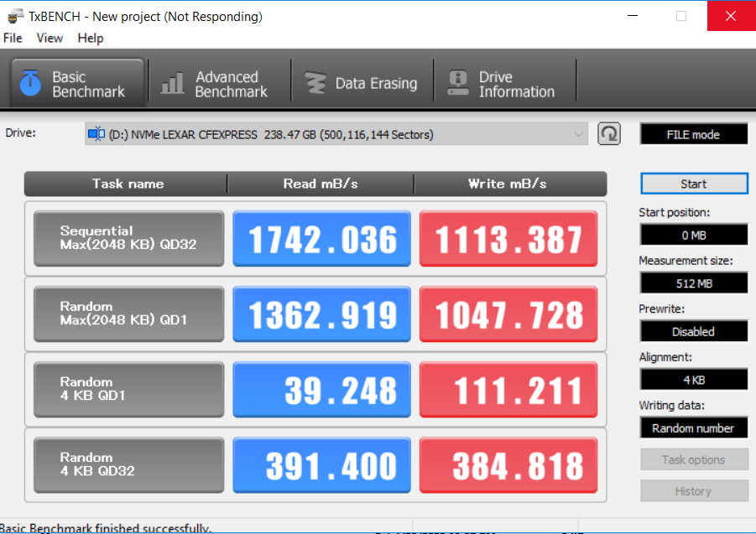Open the Drive selection dropdown
Image resolution: width=756 pixels, height=534 pixels.
click(x=336, y=134)
